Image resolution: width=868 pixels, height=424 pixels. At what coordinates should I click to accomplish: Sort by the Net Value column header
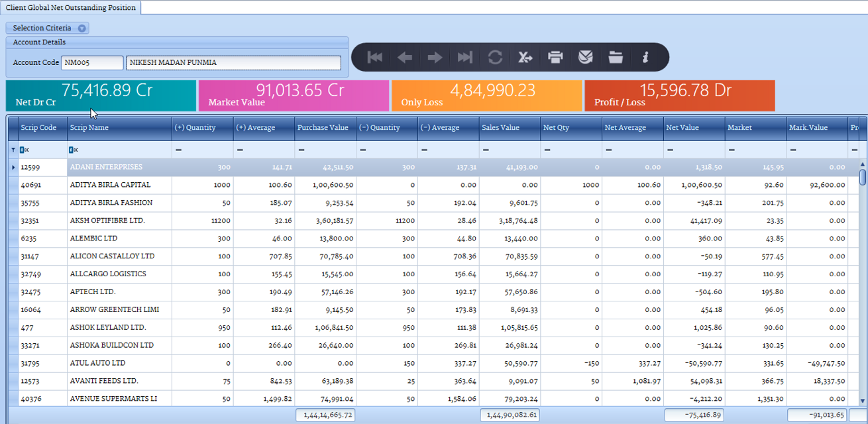pos(682,128)
